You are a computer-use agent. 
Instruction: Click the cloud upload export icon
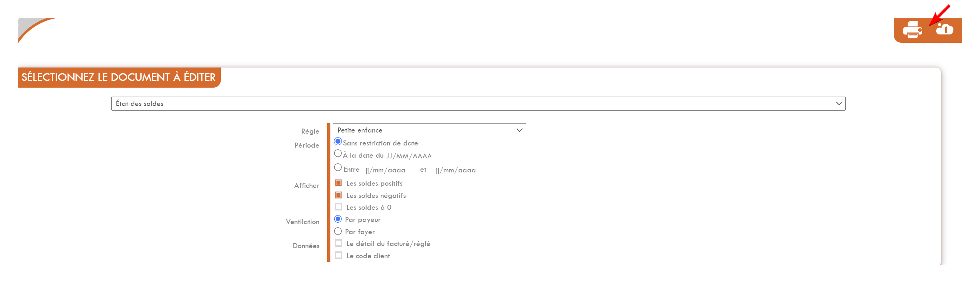[944, 29]
